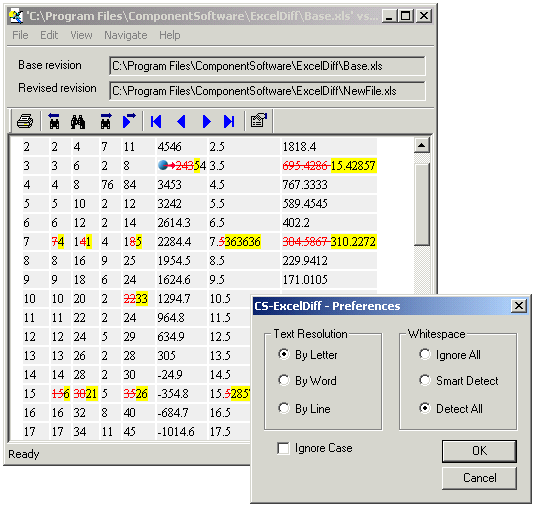Jump to the first difference
This screenshot has width=535, height=506.
156,121
